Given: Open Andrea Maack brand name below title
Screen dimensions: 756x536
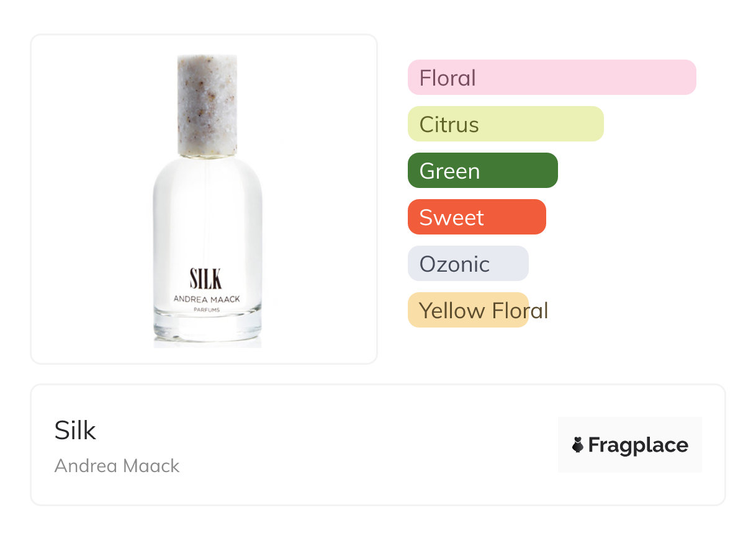Looking at the screenshot, I should click(117, 465).
